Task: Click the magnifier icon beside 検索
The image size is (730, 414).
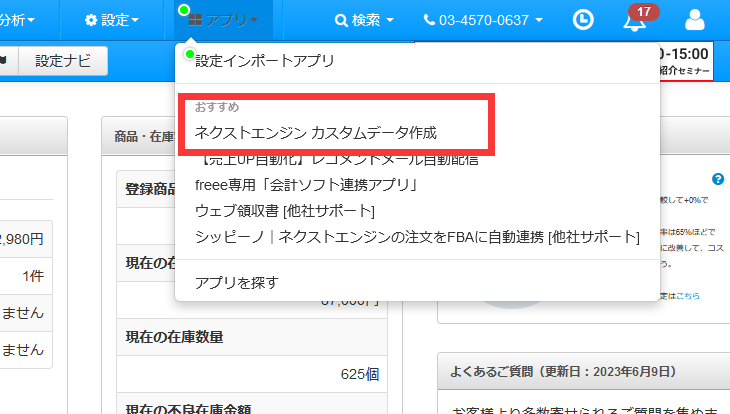Action: point(341,20)
